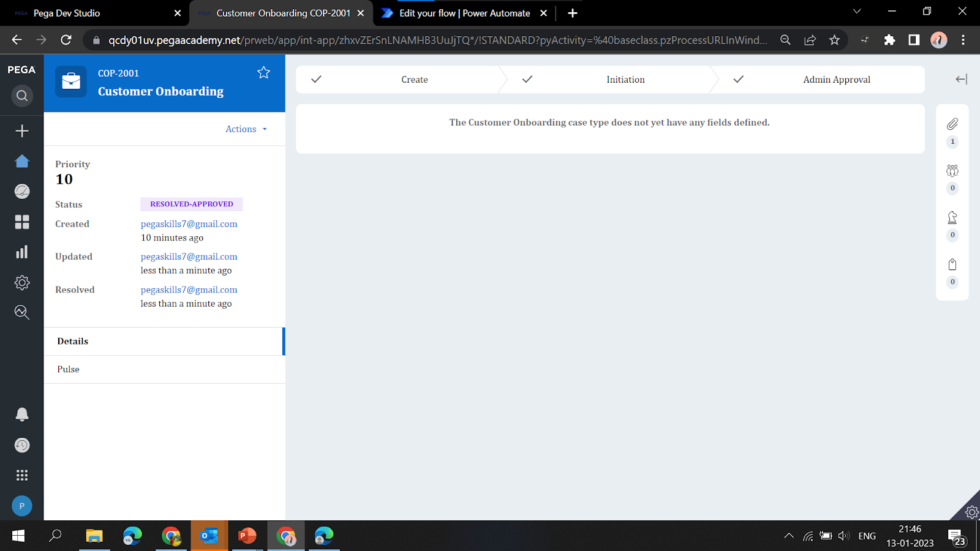Collapse the utilities panel arrow
The height and width of the screenshot is (551, 980).
click(x=962, y=79)
